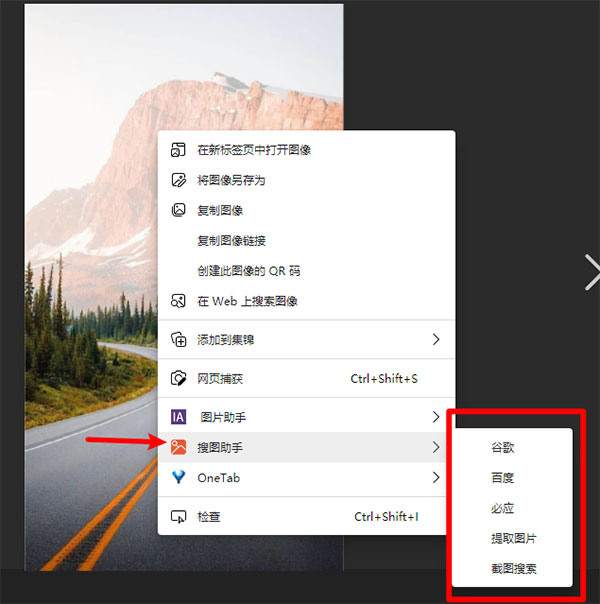Choose 百度 search option

pos(503,478)
